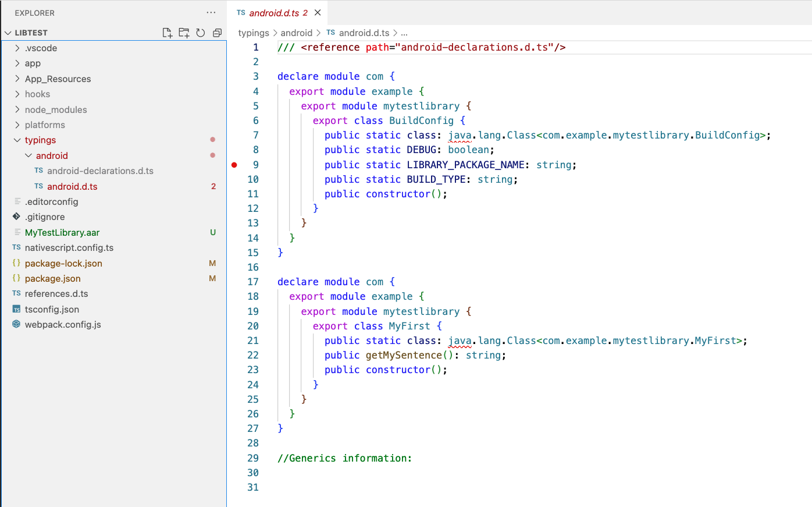Click the underlined 'java' on line 7
The height and width of the screenshot is (507, 812).
point(460,135)
